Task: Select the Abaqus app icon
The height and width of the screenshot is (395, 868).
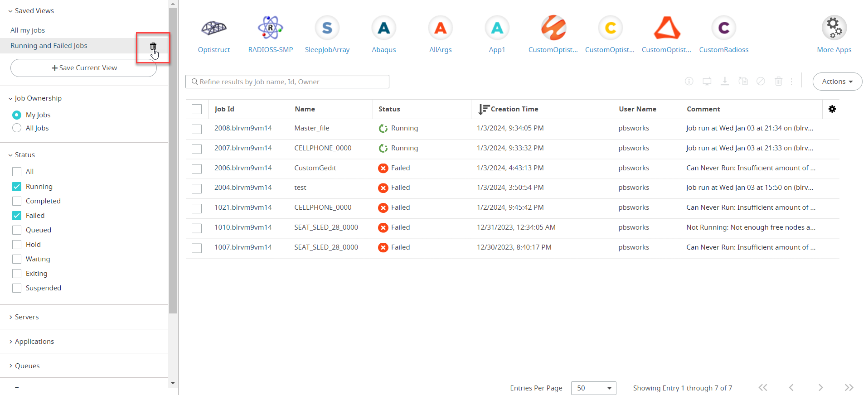Action: (383, 29)
